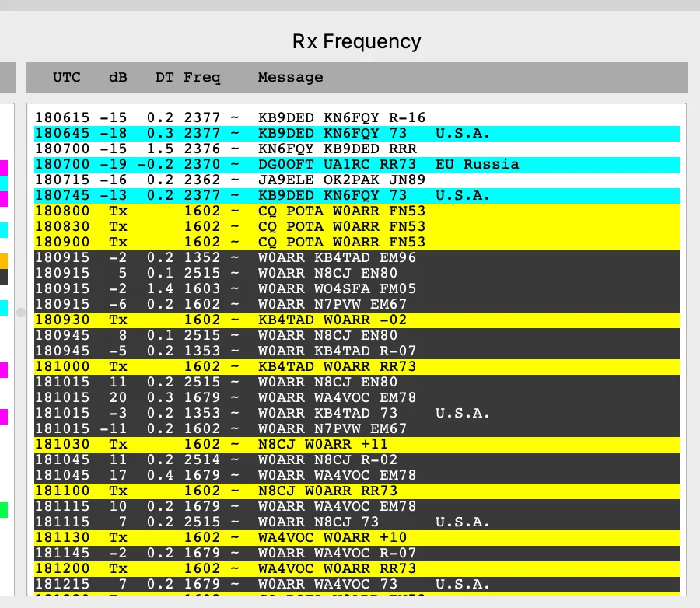Select the 181015 W0ARR N7PVW EM67 row
The image size is (700, 608).
point(357,429)
